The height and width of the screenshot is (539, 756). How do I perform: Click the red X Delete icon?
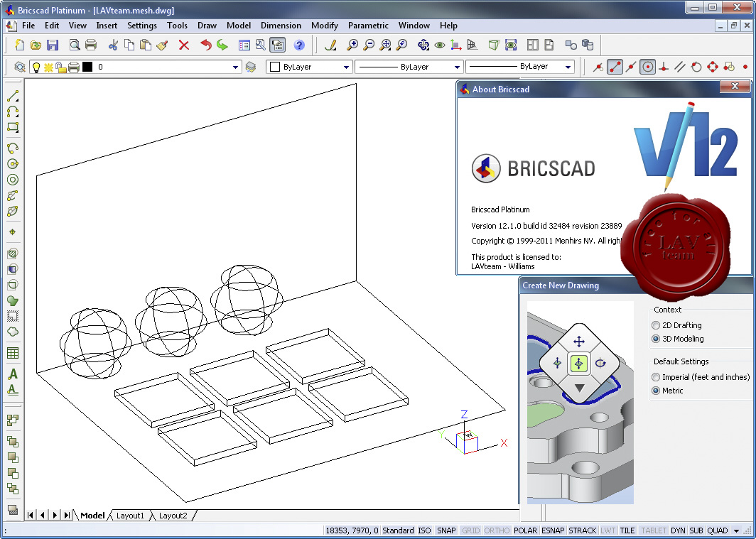click(x=184, y=45)
